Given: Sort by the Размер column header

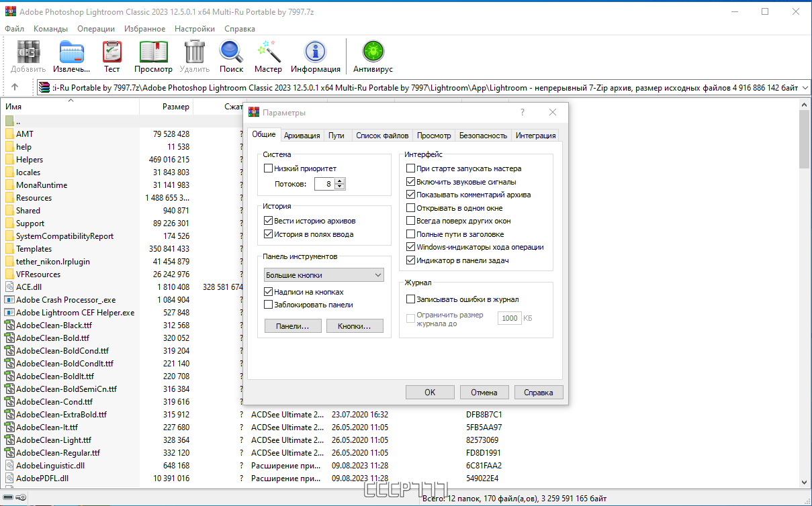Looking at the screenshot, I should point(166,107).
